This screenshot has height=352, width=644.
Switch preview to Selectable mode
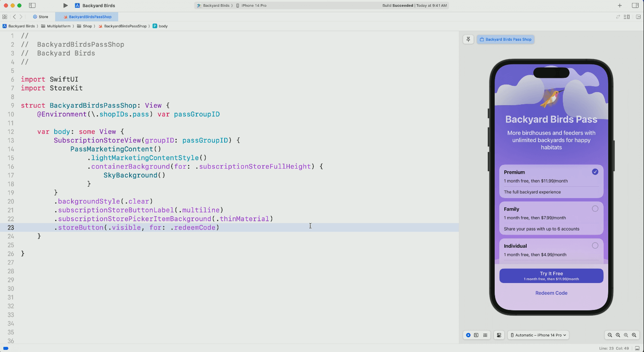477,335
